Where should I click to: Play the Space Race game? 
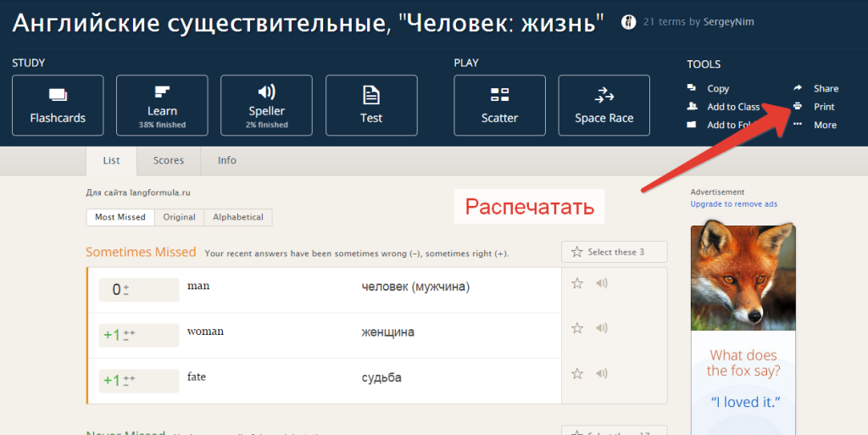coord(604,105)
